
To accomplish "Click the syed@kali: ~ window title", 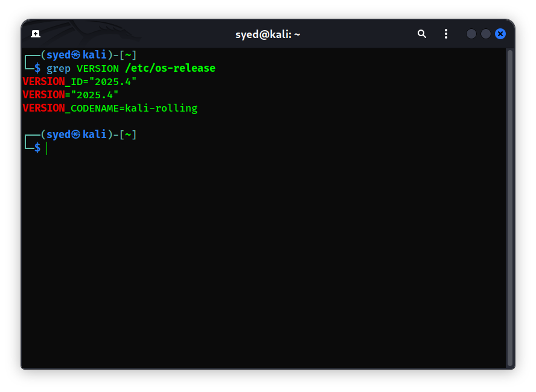I will click(x=267, y=34).
